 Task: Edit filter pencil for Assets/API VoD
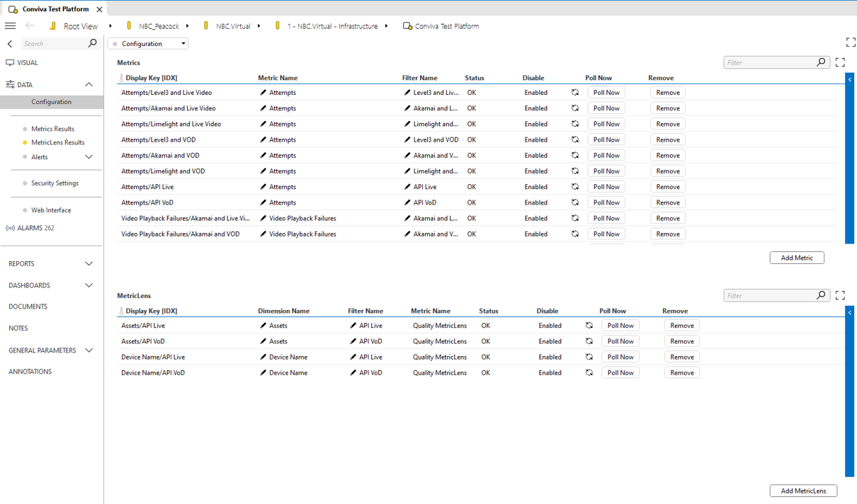coord(353,341)
